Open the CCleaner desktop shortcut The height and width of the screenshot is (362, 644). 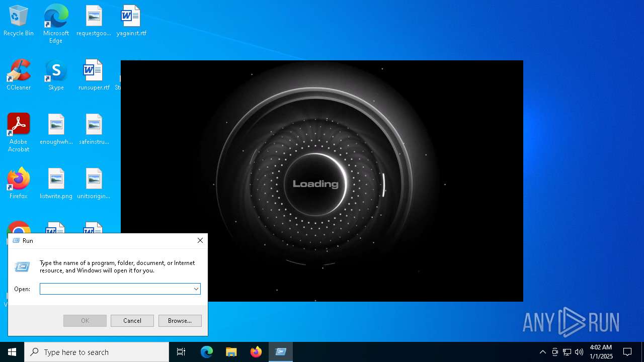(x=19, y=75)
